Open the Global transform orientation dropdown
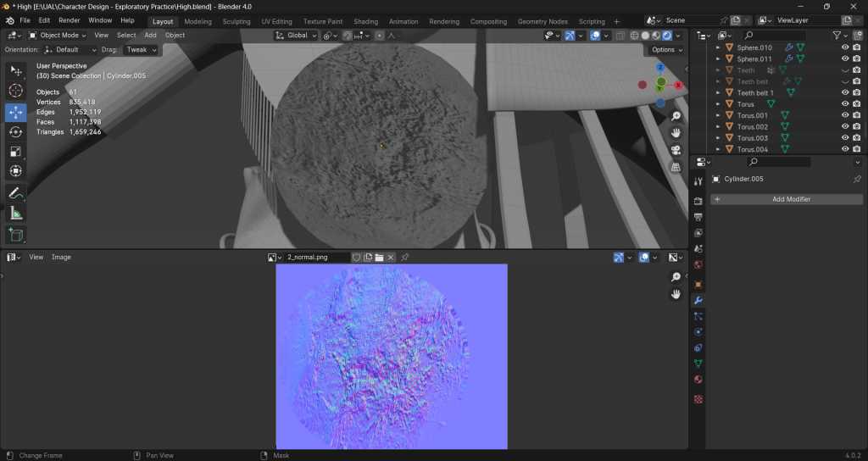The image size is (868, 461). click(296, 36)
